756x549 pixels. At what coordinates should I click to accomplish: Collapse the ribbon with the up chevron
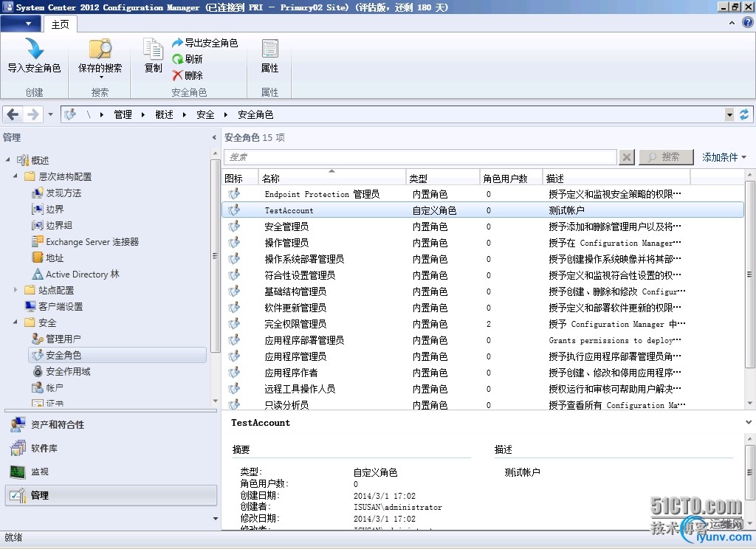point(732,23)
